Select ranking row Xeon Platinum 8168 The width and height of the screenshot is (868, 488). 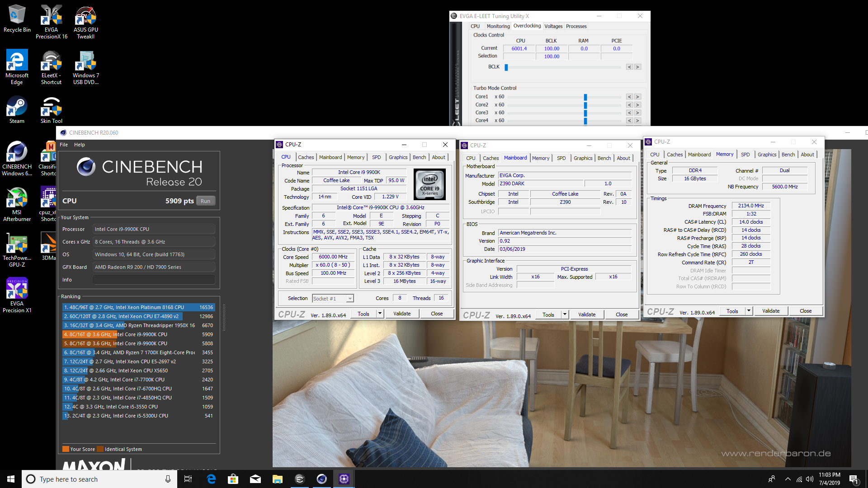point(138,307)
